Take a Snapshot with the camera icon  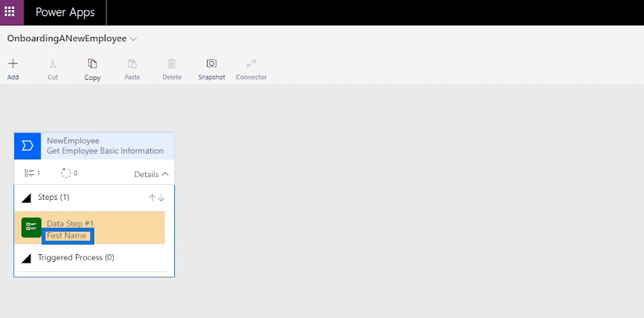(x=212, y=63)
